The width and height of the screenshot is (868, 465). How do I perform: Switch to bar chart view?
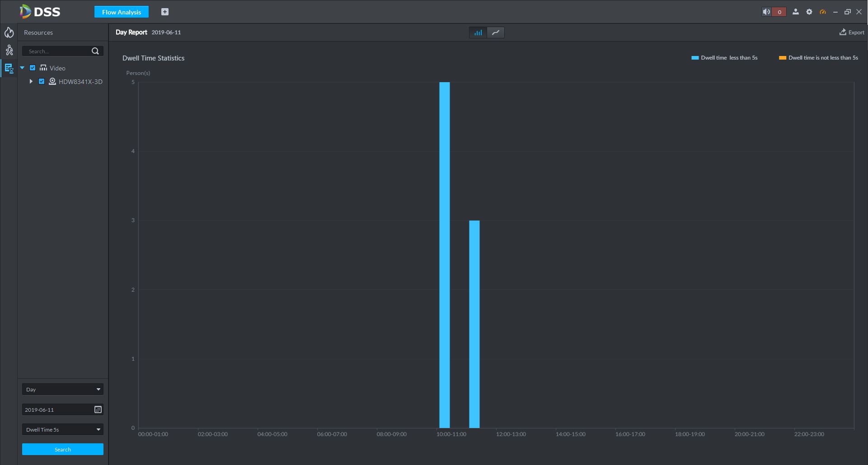point(478,33)
